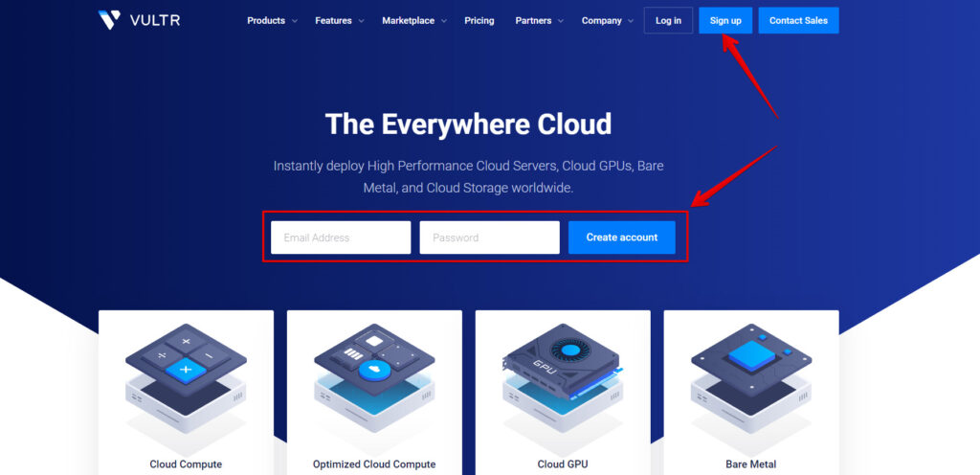Open the Cloud GPU card title

[563, 464]
